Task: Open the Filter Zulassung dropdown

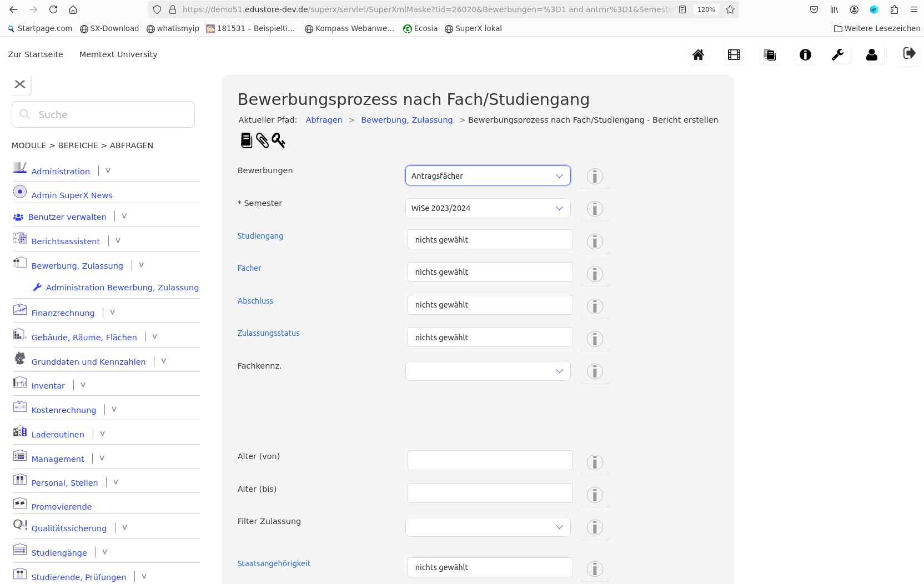Action: pyautogui.click(x=488, y=527)
